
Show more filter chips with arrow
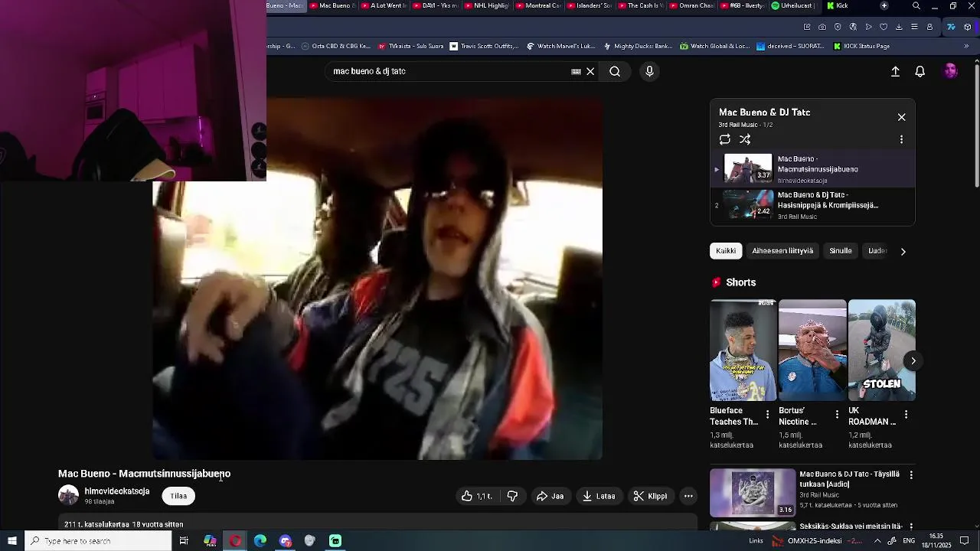pyautogui.click(x=903, y=251)
